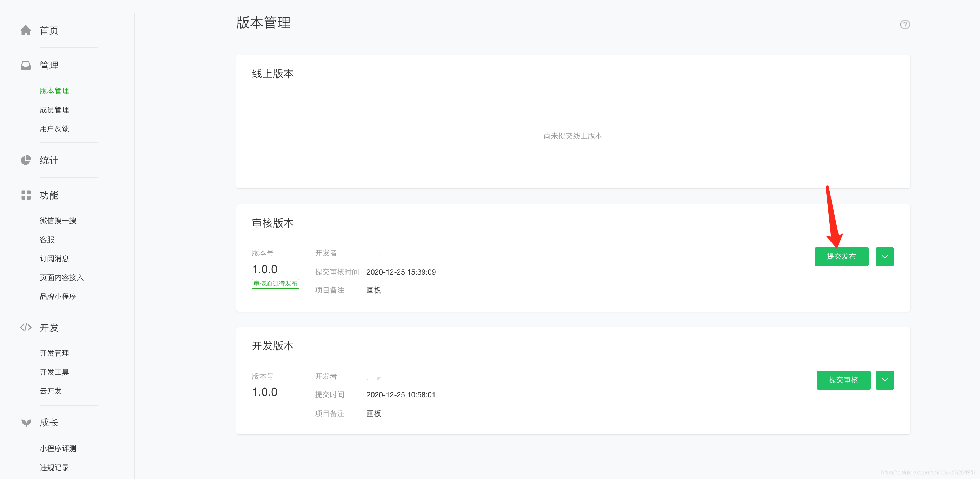980x479 pixels.
Task: Navigate to 开发管理 page
Action: [54, 353]
